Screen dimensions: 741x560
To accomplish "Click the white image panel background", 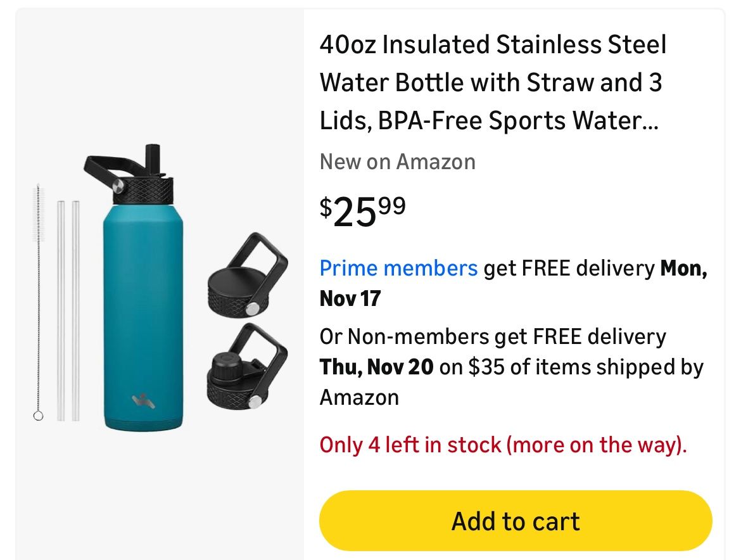I will 158,494.
